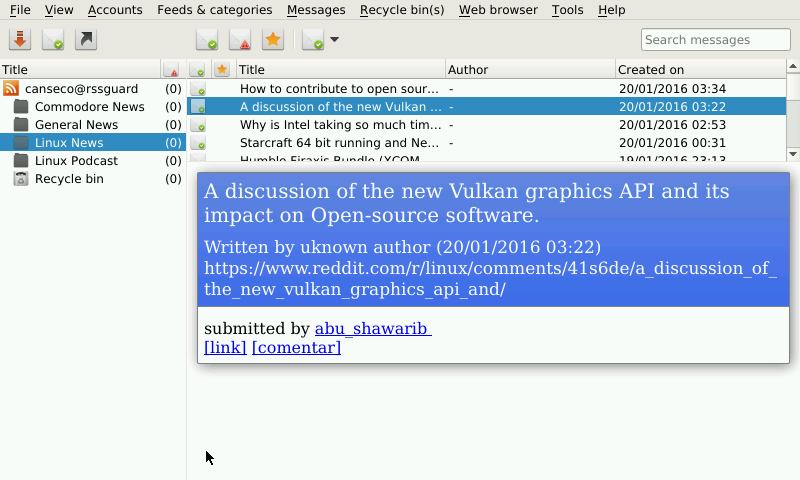
Task: Toggle read status of the Intel message
Action: tap(198, 125)
